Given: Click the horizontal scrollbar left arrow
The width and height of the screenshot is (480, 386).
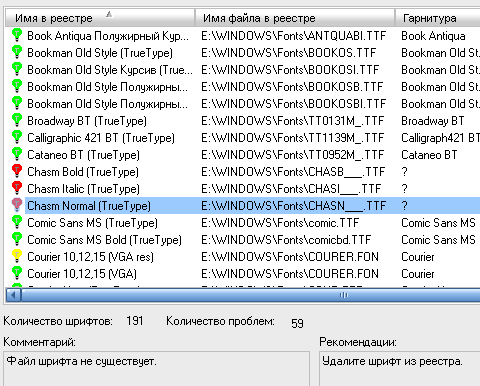Looking at the screenshot, I should click(x=14, y=295).
